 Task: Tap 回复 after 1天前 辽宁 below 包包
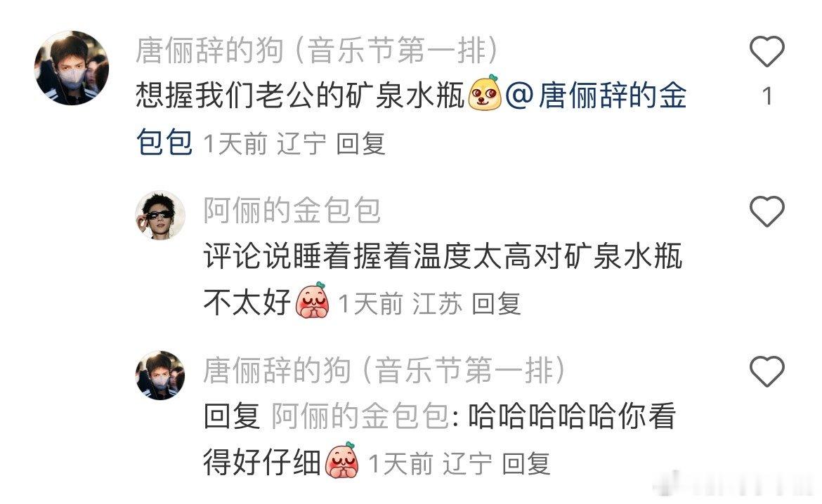(x=360, y=144)
